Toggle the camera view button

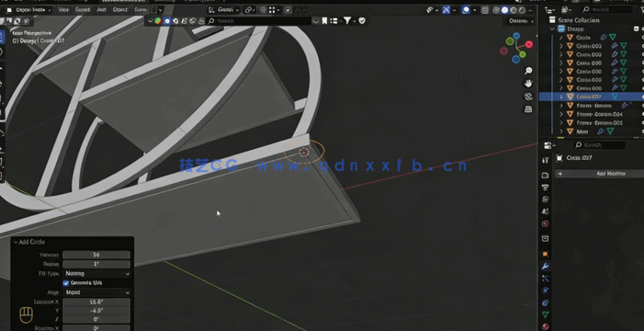click(528, 97)
